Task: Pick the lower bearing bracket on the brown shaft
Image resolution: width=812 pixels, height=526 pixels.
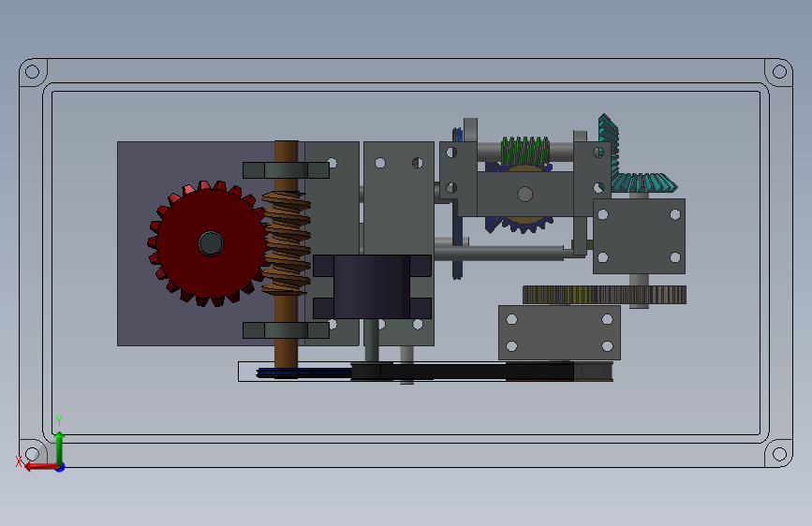Action: click(x=286, y=330)
